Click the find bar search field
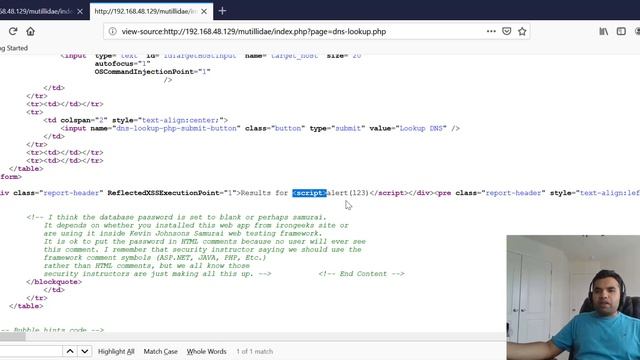This screenshot has width=640, height=360. point(31,351)
